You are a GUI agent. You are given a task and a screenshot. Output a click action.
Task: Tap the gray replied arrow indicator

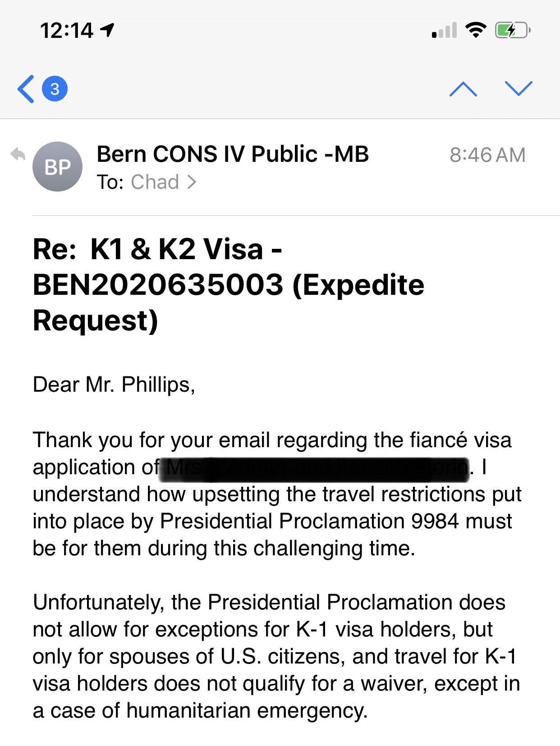coord(18,155)
